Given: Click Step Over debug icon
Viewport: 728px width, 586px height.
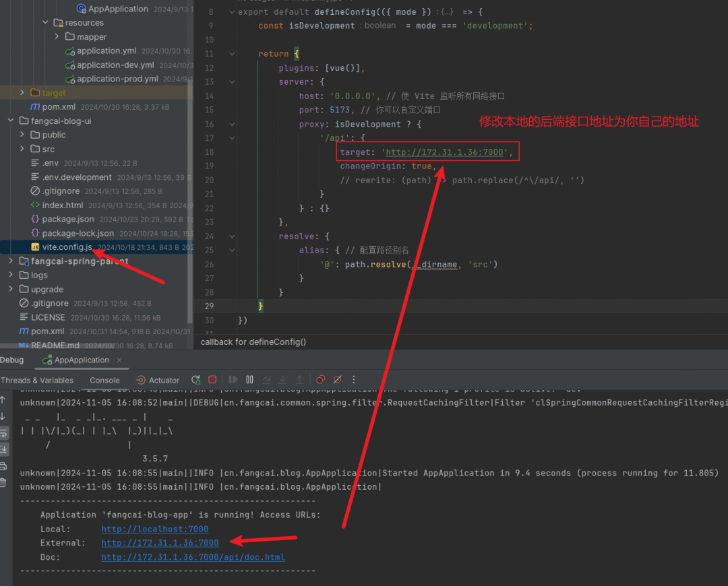Looking at the screenshot, I should tap(266, 379).
